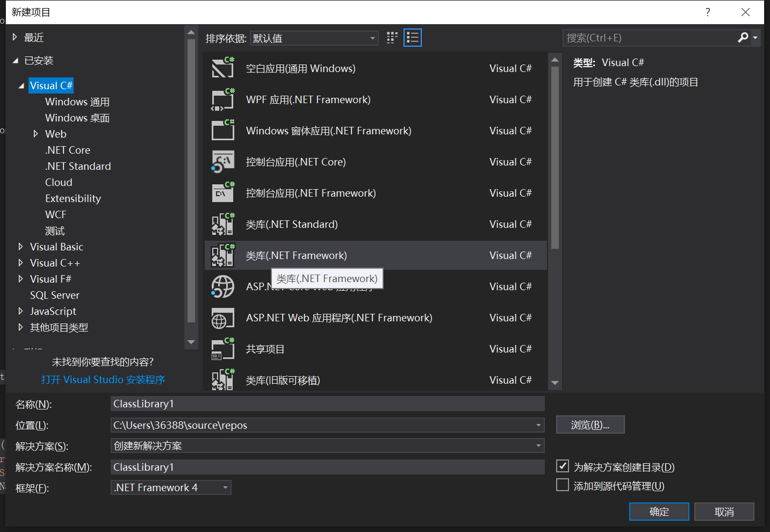
Task: Click the 共享项目 template icon
Action: tap(223, 349)
